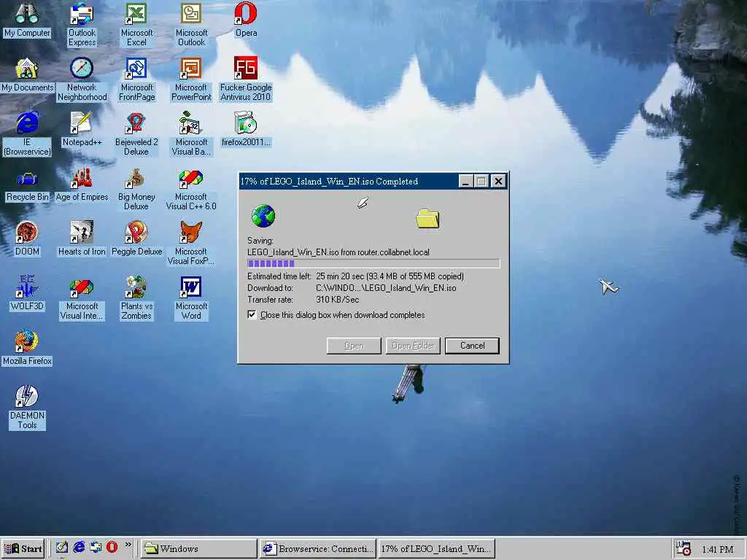Click the Open Folder button
This screenshot has width=747, height=560.
coord(413,346)
